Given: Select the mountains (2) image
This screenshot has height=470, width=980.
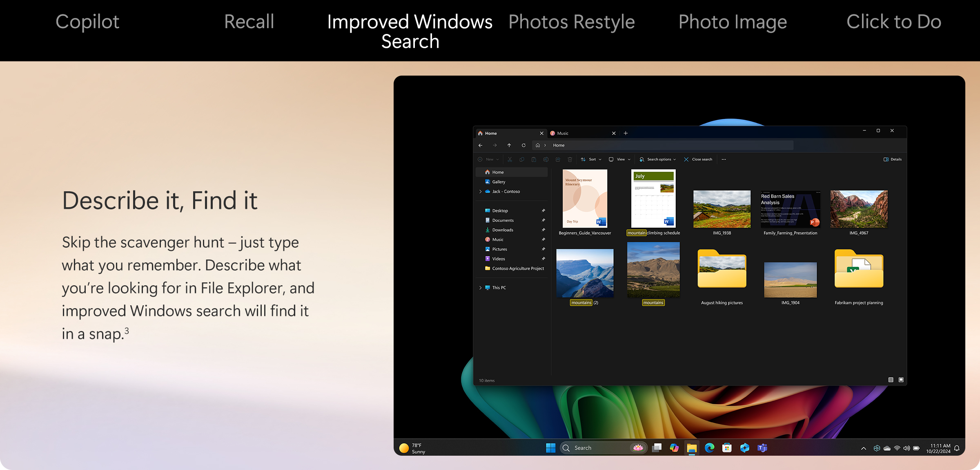Looking at the screenshot, I should tap(585, 277).
